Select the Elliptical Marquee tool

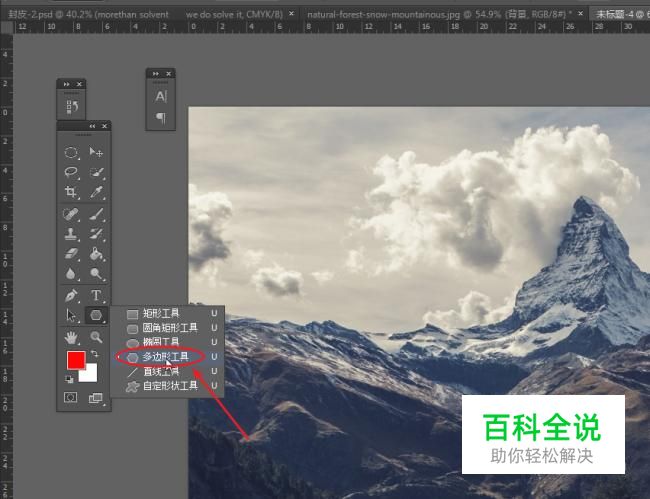[x=71, y=152]
